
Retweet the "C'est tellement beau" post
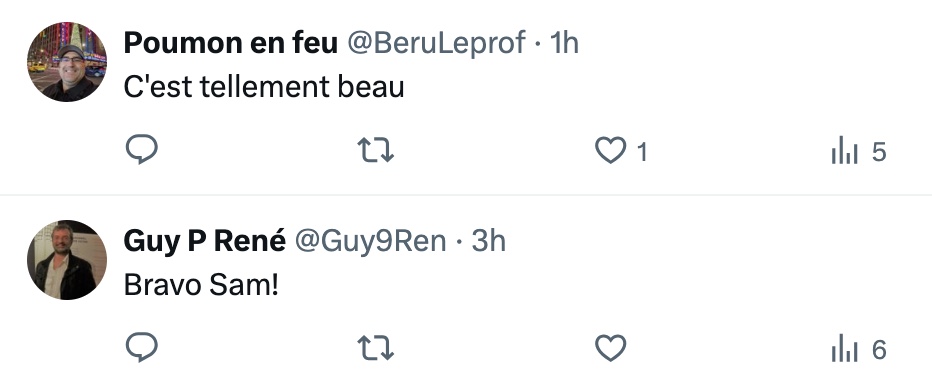point(376,150)
